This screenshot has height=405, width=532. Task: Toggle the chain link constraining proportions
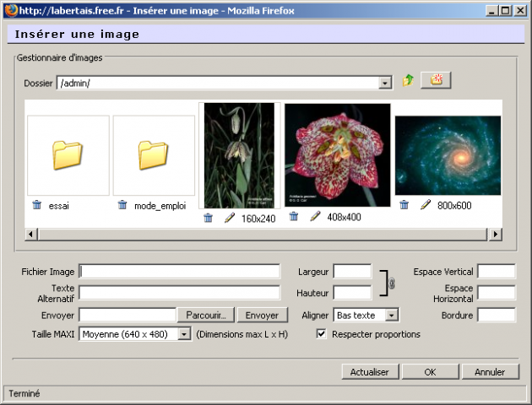click(x=391, y=283)
